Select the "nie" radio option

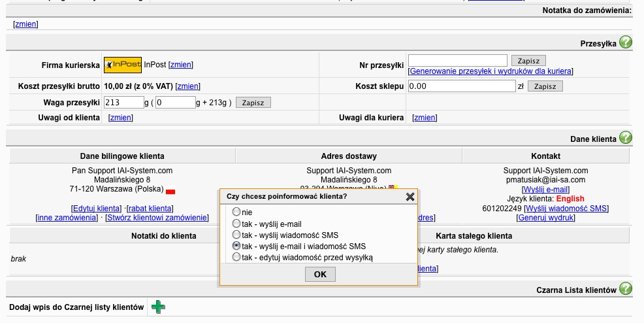tap(236, 212)
